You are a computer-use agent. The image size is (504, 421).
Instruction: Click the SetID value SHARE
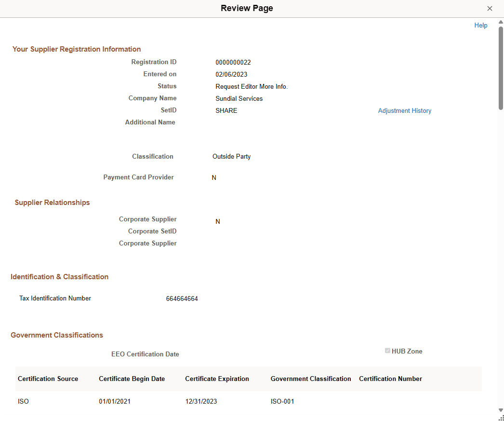coord(226,110)
